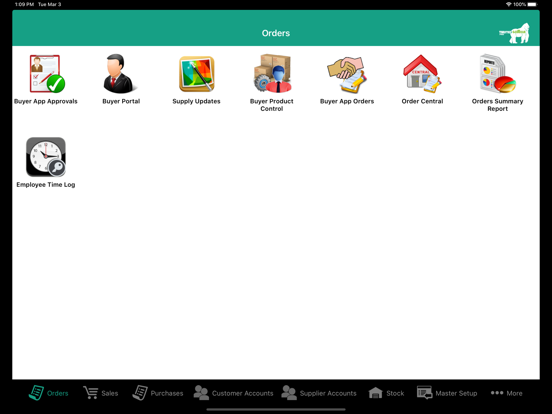Image resolution: width=552 pixels, height=414 pixels.
Task: Switch to the Purchases tab
Action: pyautogui.click(x=158, y=393)
